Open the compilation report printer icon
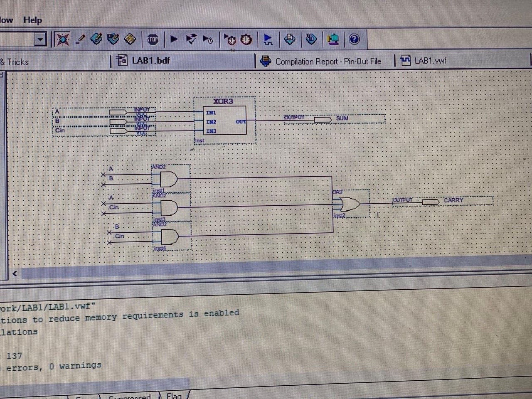This screenshot has width=532, height=399. click(289, 39)
